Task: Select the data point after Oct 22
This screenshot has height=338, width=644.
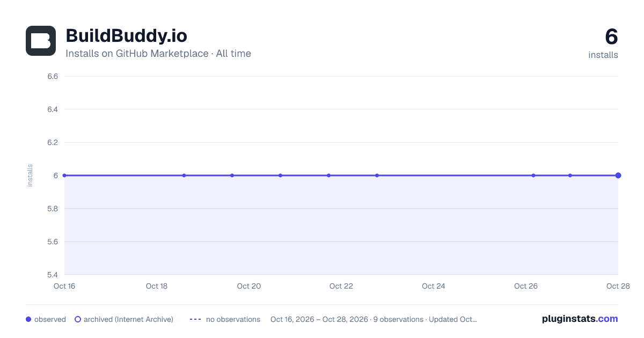Action: (377, 175)
